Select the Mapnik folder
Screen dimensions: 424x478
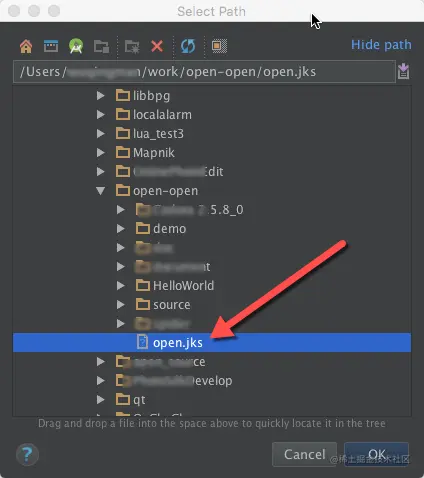(x=154, y=153)
